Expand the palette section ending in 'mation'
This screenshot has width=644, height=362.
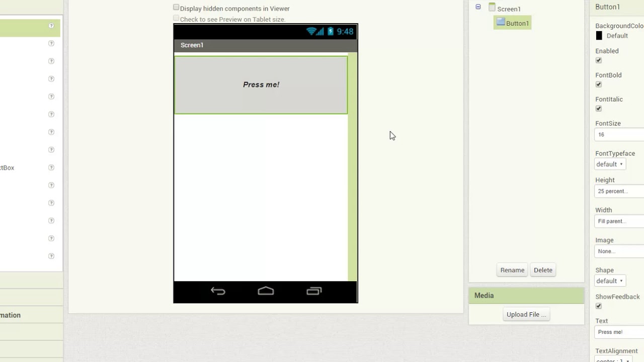(31, 315)
